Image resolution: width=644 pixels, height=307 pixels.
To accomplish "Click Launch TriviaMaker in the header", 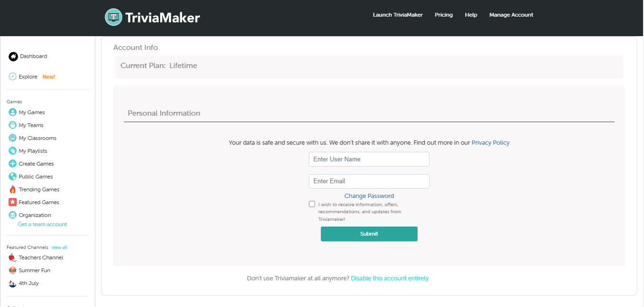I will [x=398, y=15].
